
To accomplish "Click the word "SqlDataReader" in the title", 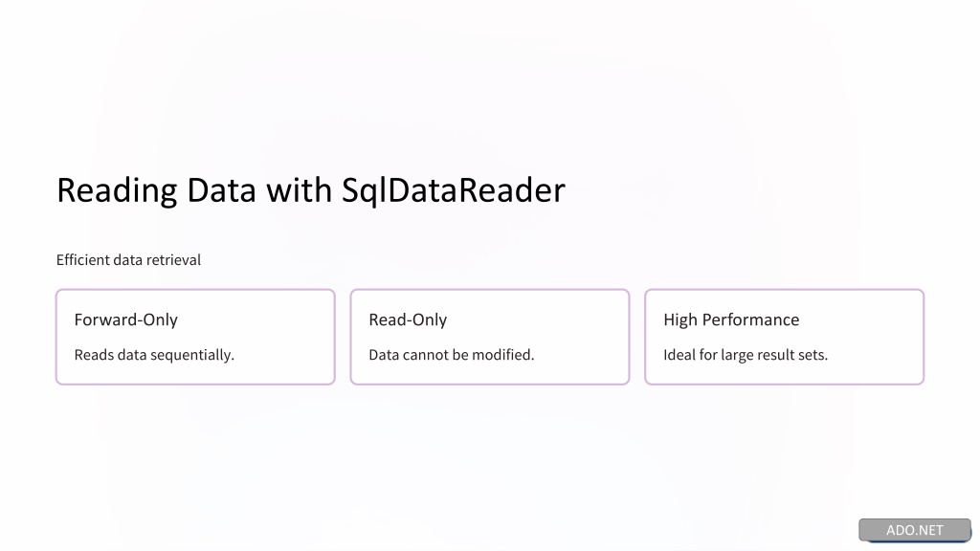I will [x=453, y=190].
